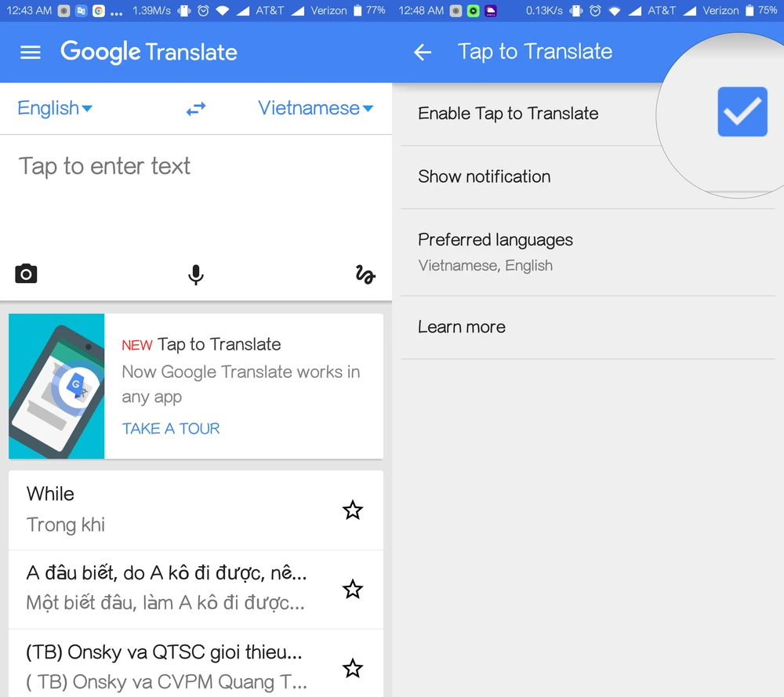Tap the TAKE A TOUR link
This screenshot has height=697, width=784.
tap(171, 429)
